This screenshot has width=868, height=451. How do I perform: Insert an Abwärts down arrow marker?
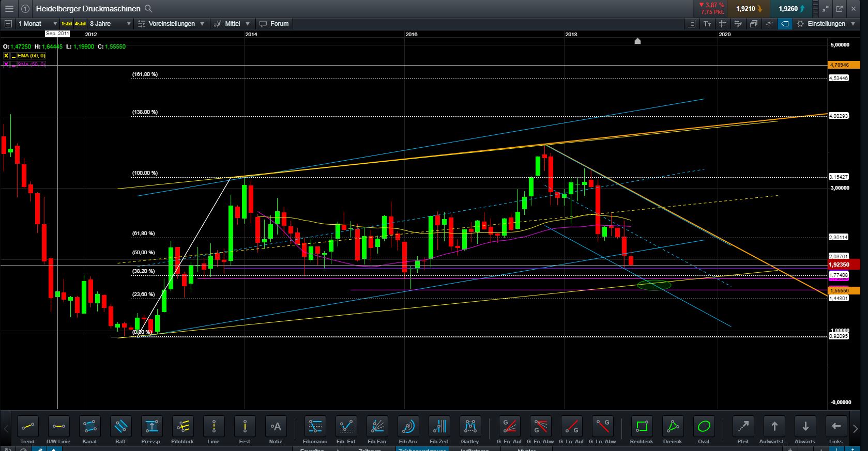click(805, 427)
